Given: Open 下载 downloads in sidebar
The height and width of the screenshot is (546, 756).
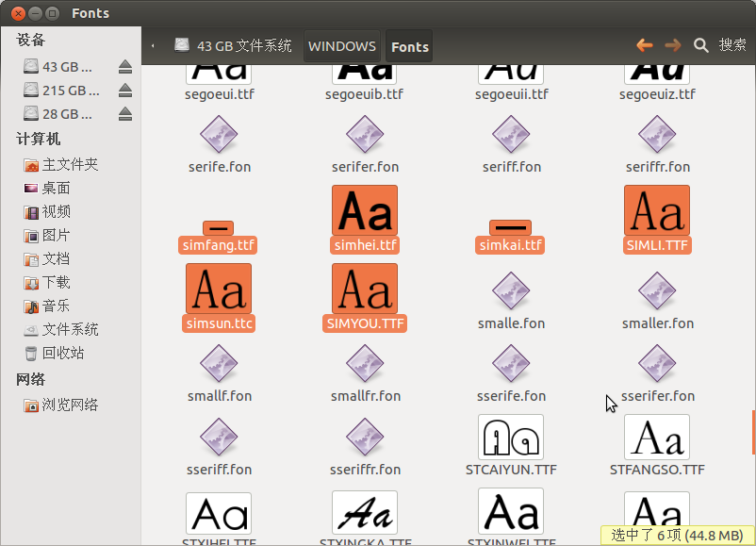Looking at the screenshot, I should 47,282.
